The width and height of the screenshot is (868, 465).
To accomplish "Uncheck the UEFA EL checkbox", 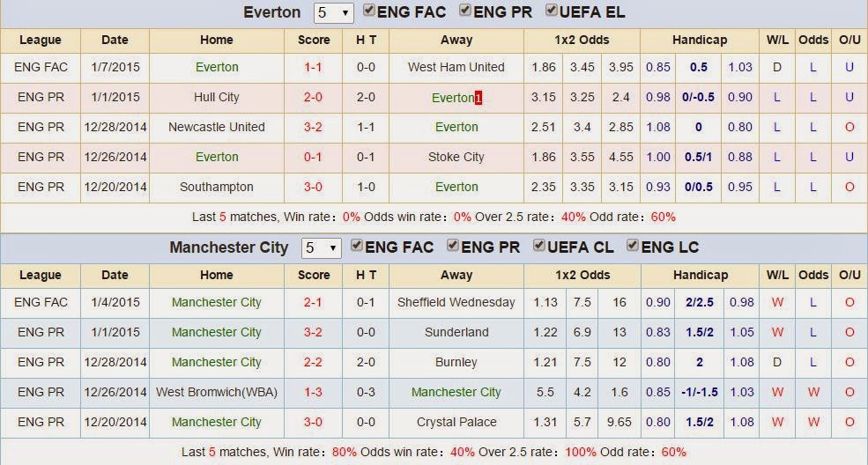I will [x=552, y=11].
